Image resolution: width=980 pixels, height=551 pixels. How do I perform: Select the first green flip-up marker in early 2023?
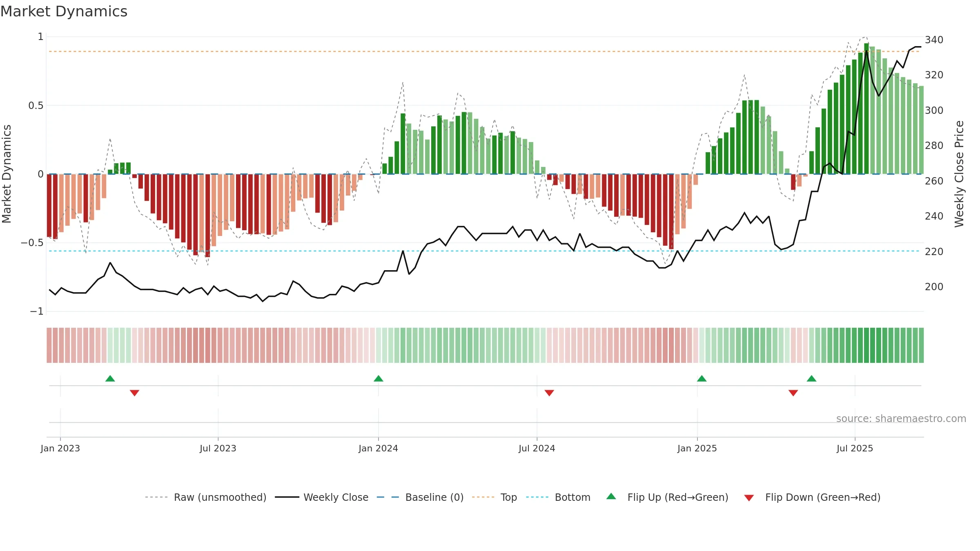110,378
